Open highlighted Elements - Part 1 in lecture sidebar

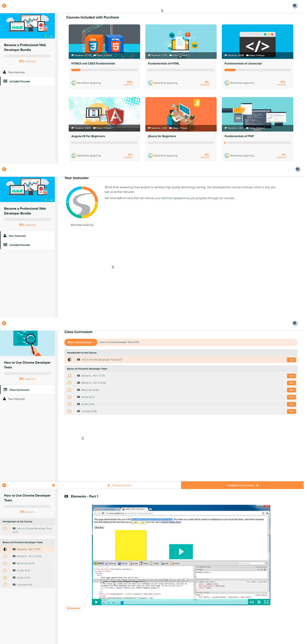coord(27,549)
